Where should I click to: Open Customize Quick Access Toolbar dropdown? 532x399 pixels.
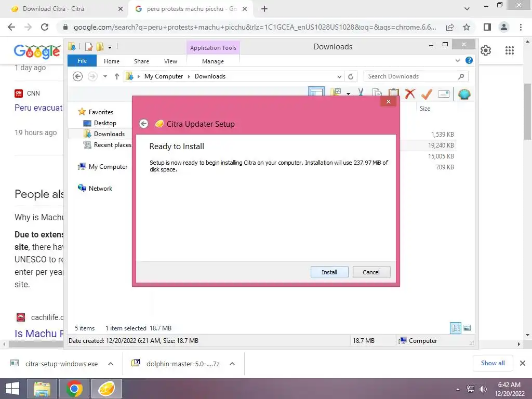(x=110, y=47)
